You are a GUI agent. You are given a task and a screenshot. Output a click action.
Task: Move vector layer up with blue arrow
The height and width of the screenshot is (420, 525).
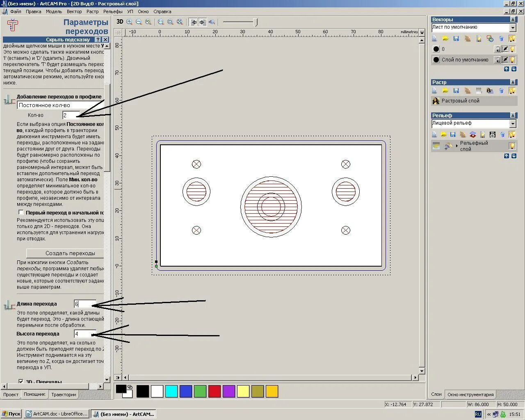507,69
